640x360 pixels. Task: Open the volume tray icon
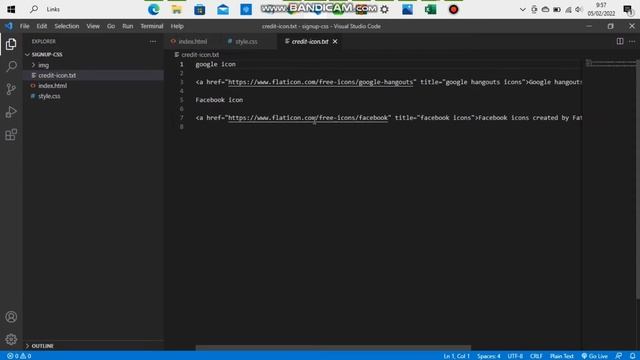point(578,9)
